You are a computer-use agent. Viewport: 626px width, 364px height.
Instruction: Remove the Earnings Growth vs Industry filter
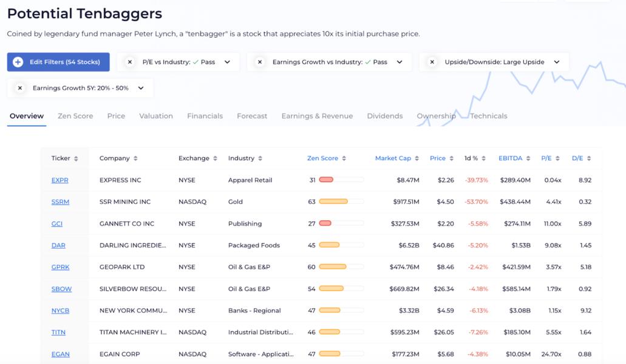point(260,62)
